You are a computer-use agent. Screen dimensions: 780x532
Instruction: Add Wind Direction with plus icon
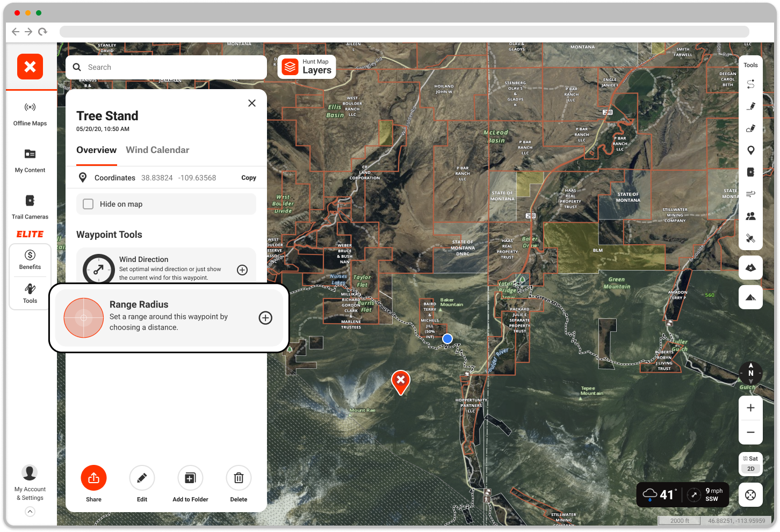pyautogui.click(x=242, y=270)
